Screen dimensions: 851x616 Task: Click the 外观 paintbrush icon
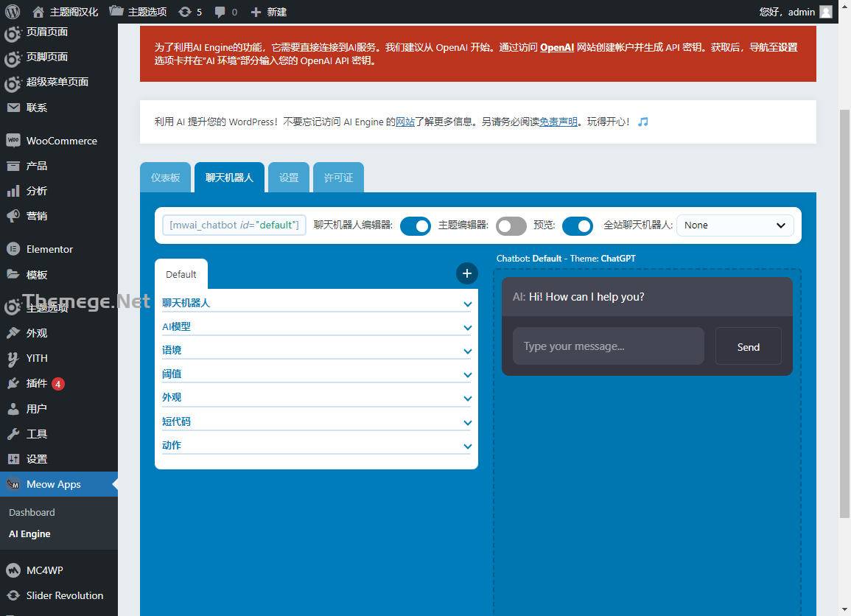point(13,333)
